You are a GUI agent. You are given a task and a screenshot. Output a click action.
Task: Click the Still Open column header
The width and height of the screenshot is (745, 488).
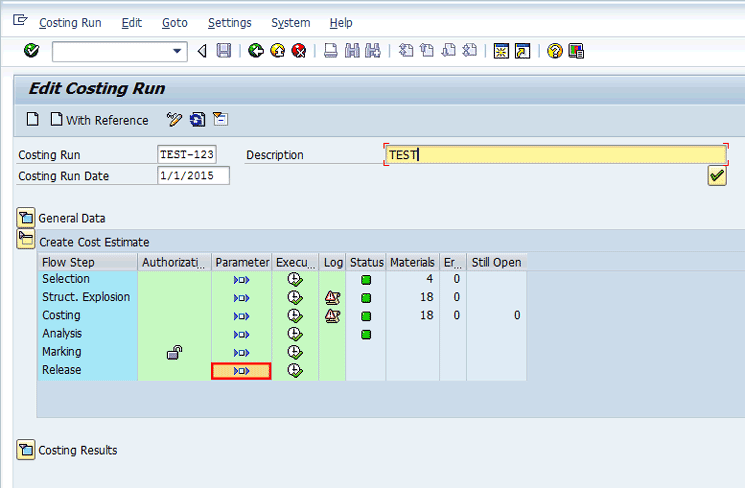(496, 262)
